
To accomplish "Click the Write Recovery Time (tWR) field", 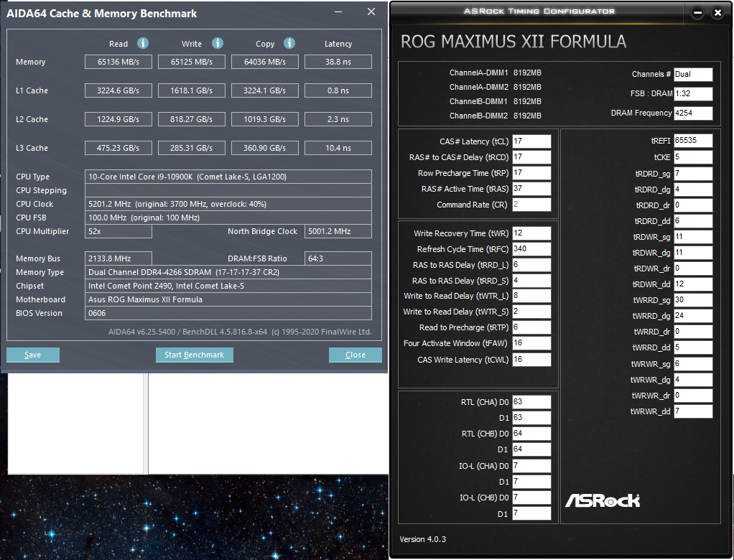I will click(x=531, y=233).
